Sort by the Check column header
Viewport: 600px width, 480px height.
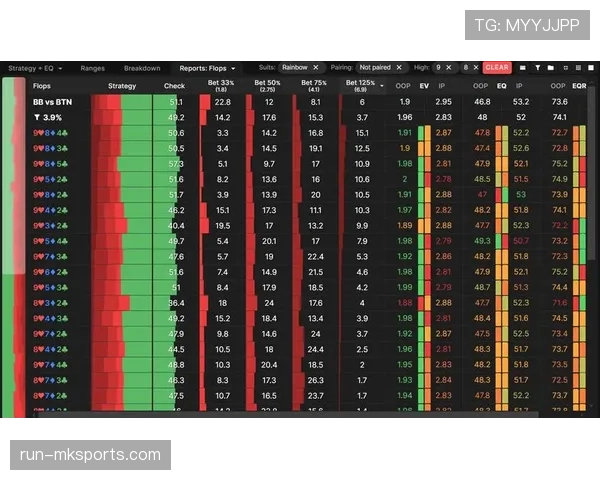(x=174, y=86)
